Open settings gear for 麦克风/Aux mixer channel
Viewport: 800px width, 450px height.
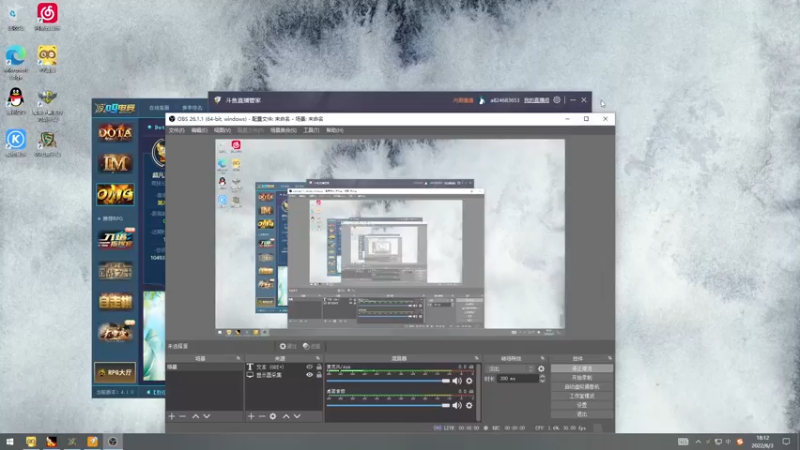point(469,381)
